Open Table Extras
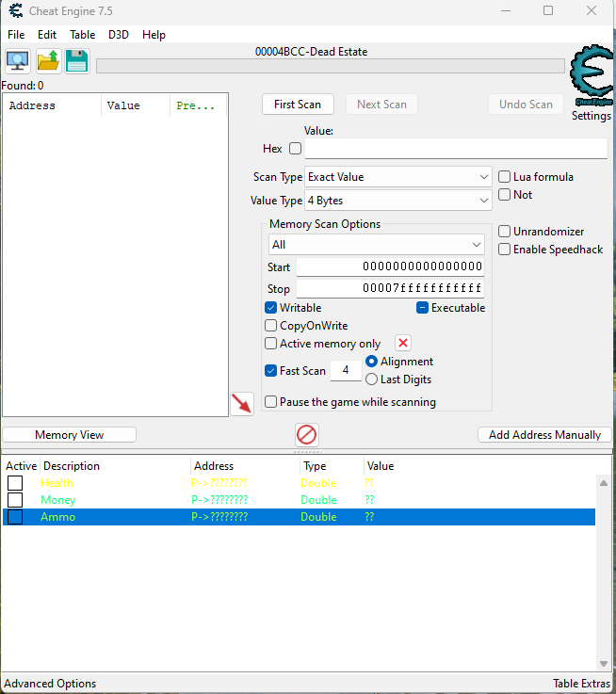 [581, 684]
